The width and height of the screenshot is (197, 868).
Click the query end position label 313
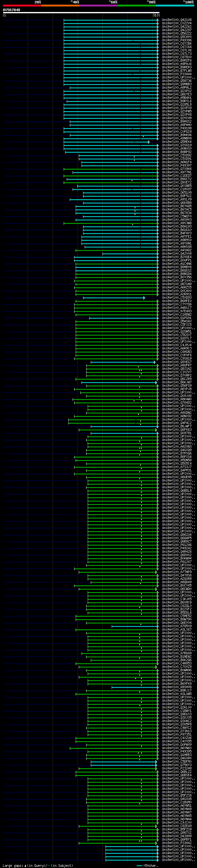click(x=155, y=15)
